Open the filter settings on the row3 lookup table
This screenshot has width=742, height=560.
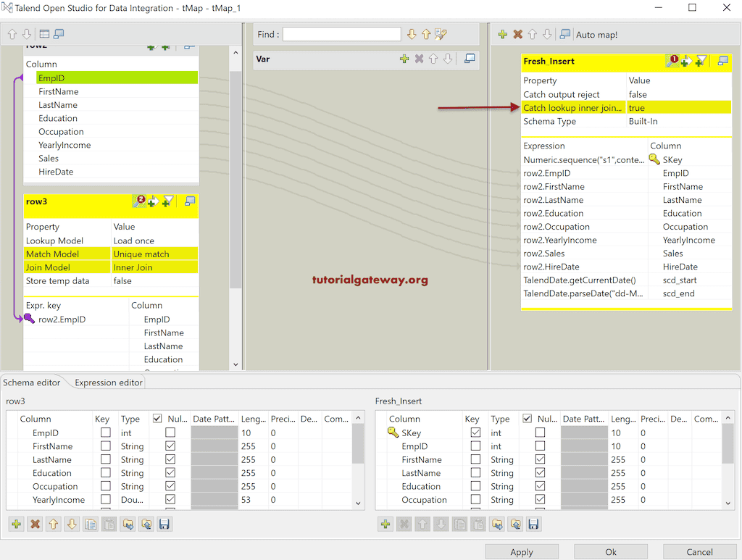point(167,201)
